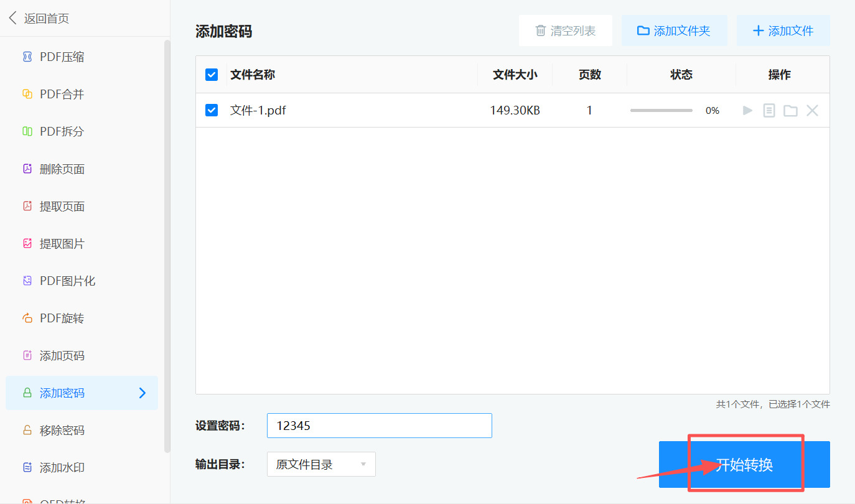
Task: Click the PDF合并 sidebar icon
Action: pyautogui.click(x=27, y=95)
